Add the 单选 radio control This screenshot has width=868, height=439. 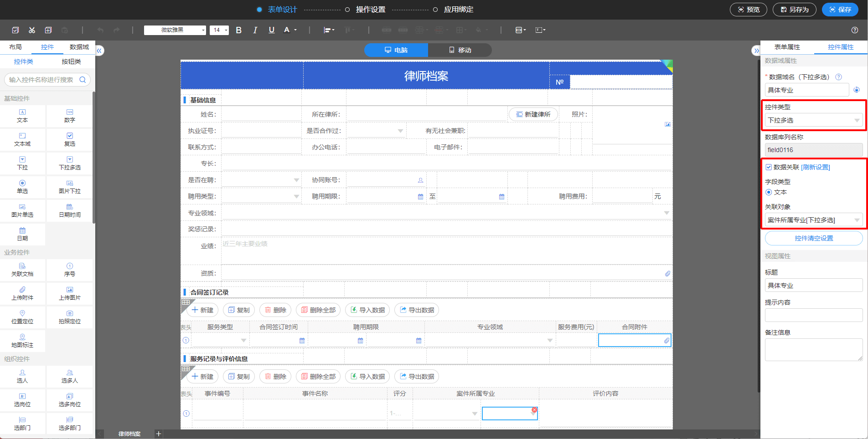[22, 187]
